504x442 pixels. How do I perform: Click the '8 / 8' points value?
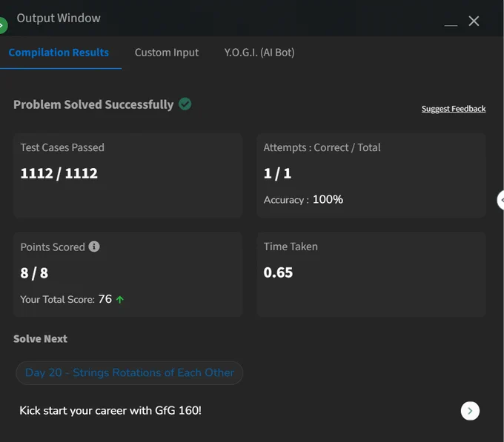(x=34, y=273)
